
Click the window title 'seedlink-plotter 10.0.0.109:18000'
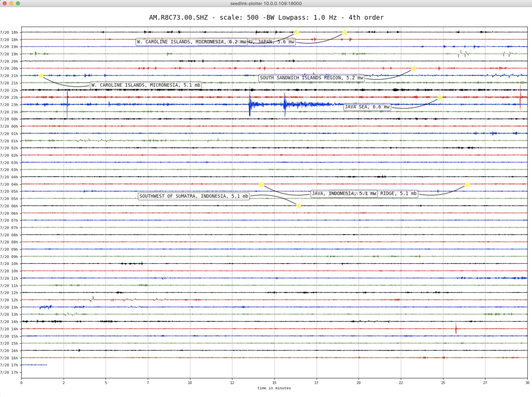266,3
